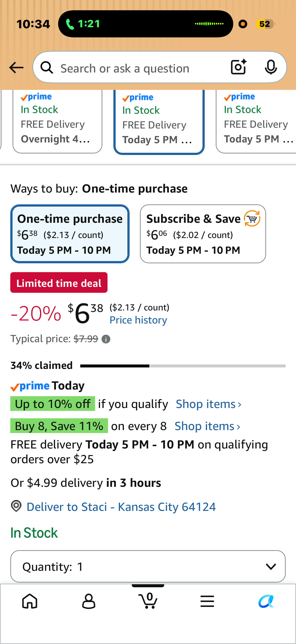Tap the back arrow icon
296x644 pixels.
coord(16,68)
